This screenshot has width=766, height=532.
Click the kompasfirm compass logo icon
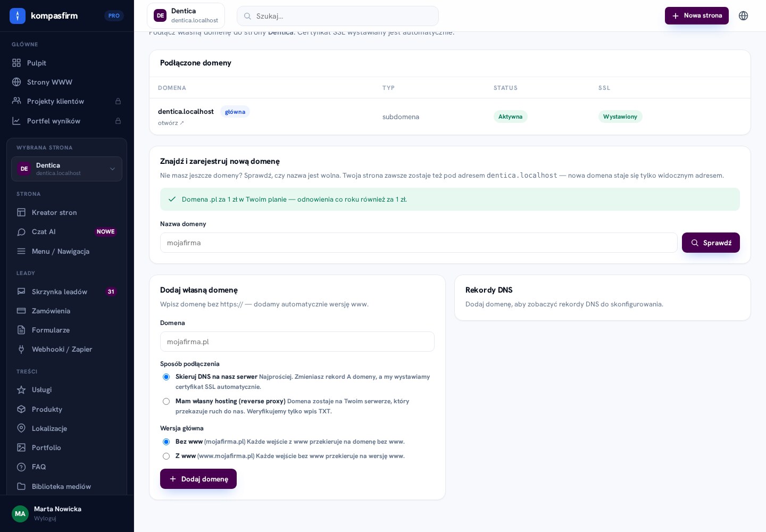[18, 16]
